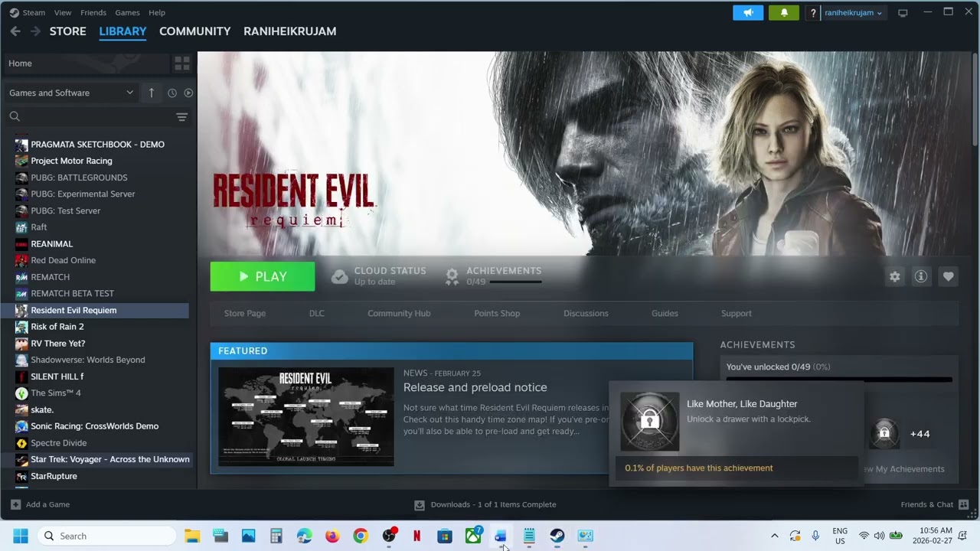The height and width of the screenshot is (551, 980).
Task: Click the green PLAY button
Action: 263,277
